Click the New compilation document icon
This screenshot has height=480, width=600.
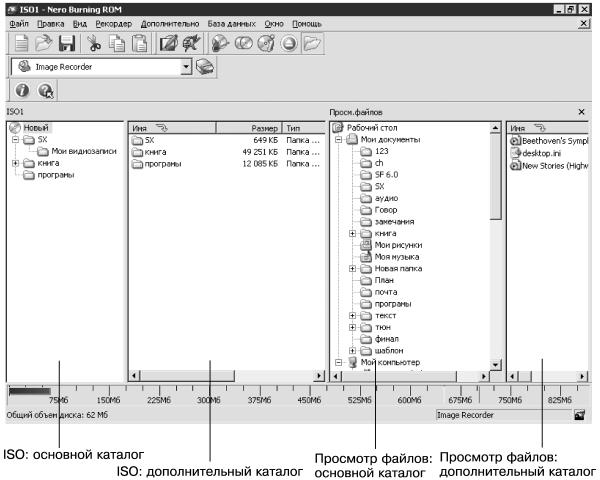tap(21, 43)
